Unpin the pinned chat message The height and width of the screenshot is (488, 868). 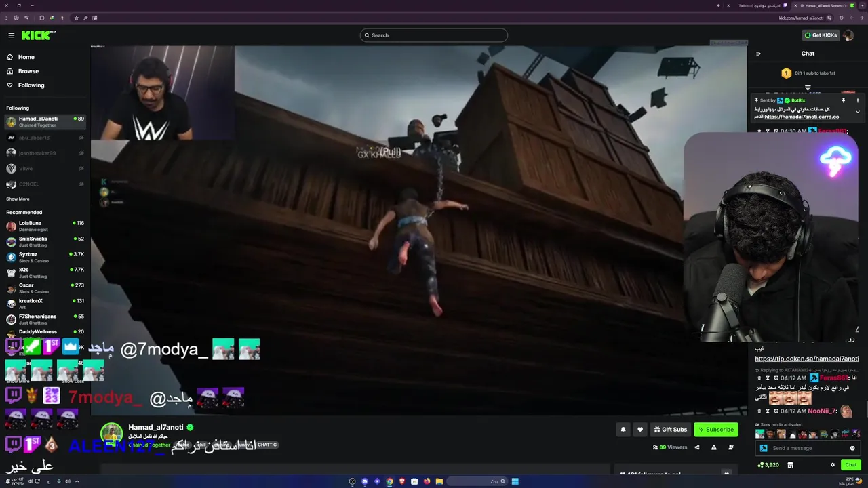[844, 100]
